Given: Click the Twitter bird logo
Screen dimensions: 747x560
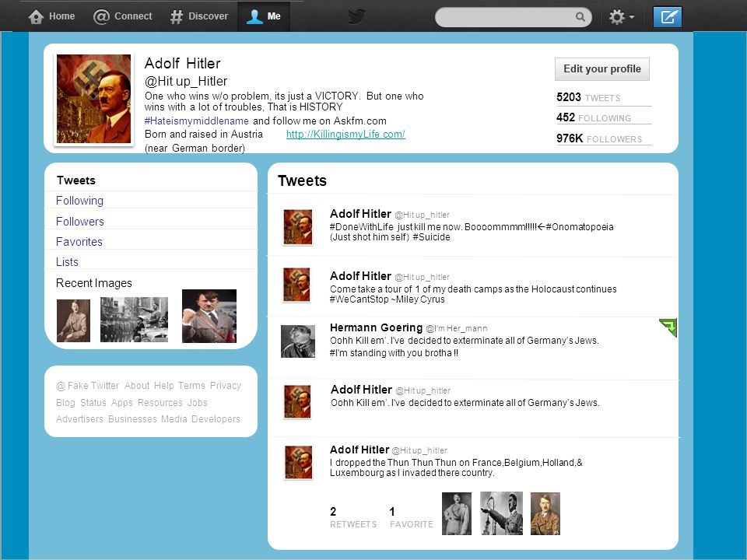Looking at the screenshot, I should pos(356,16).
